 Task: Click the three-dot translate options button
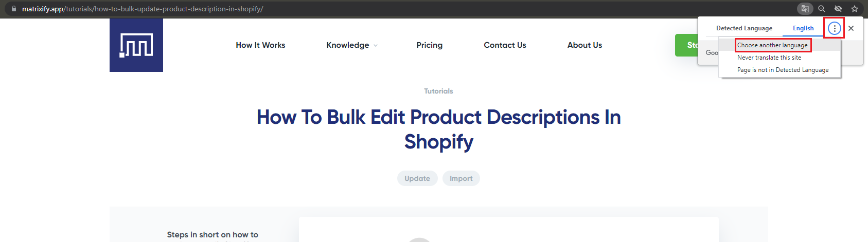834,28
